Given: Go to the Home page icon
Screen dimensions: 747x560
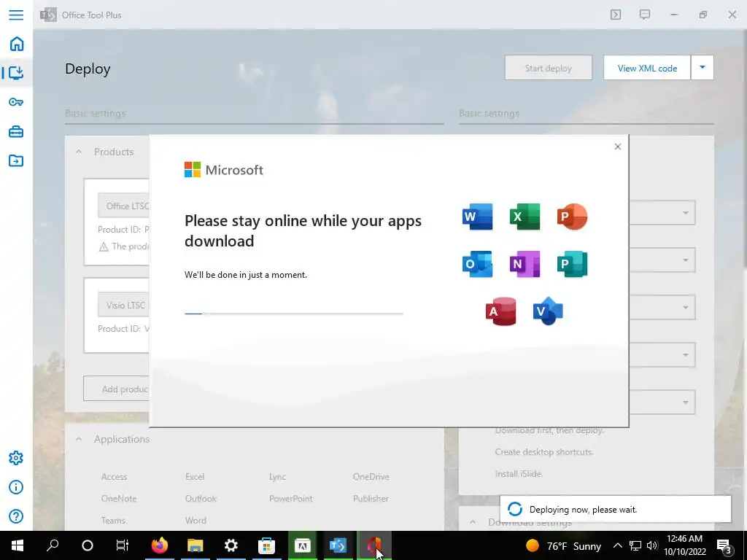Looking at the screenshot, I should click(16, 44).
